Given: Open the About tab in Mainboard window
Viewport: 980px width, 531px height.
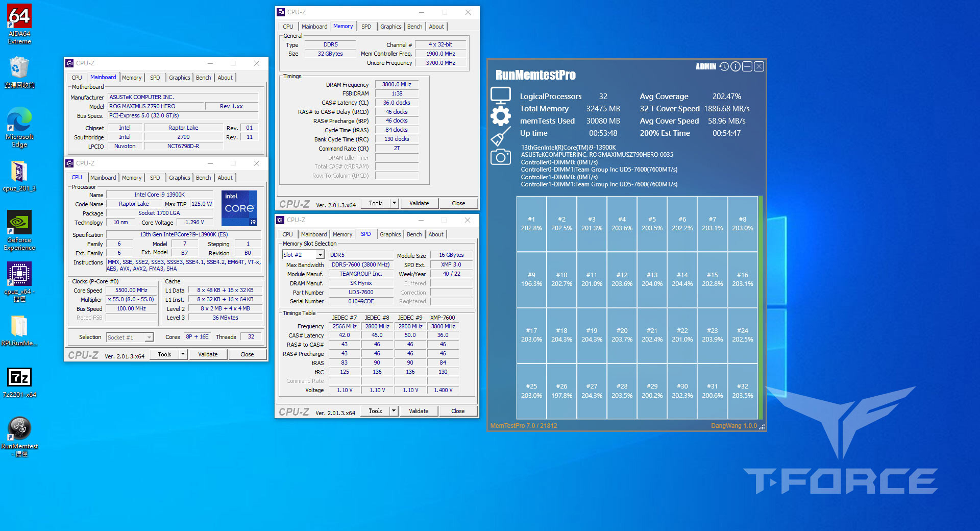Looking at the screenshot, I should pyautogui.click(x=225, y=78).
